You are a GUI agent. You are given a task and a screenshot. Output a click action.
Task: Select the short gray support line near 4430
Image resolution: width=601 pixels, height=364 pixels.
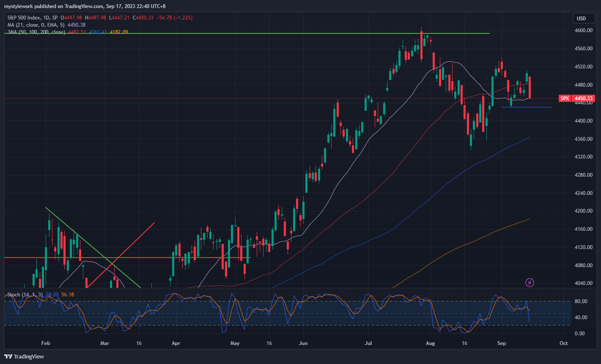pos(527,107)
